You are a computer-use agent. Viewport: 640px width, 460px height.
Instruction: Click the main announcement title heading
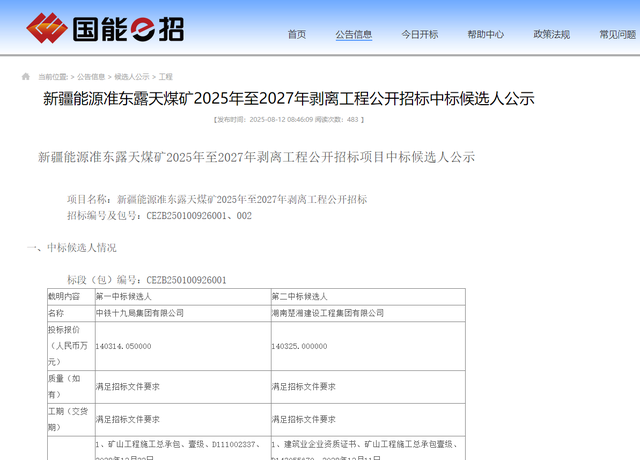coord(289,99)
